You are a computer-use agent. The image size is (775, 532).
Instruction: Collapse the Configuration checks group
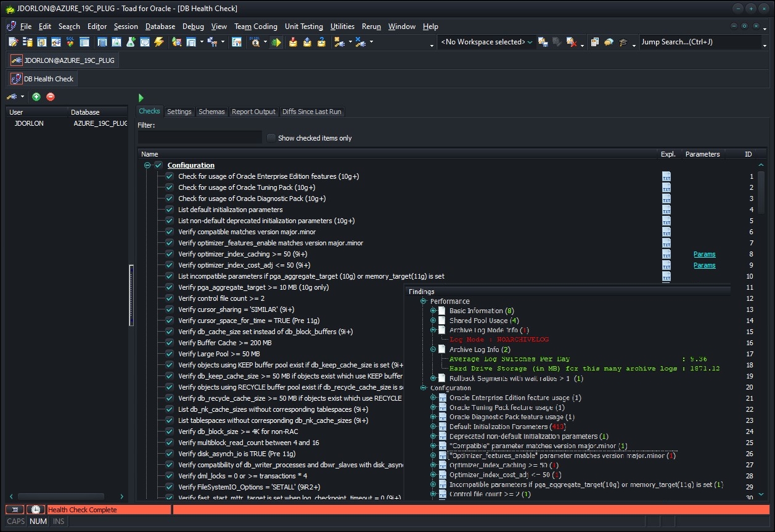147,165
